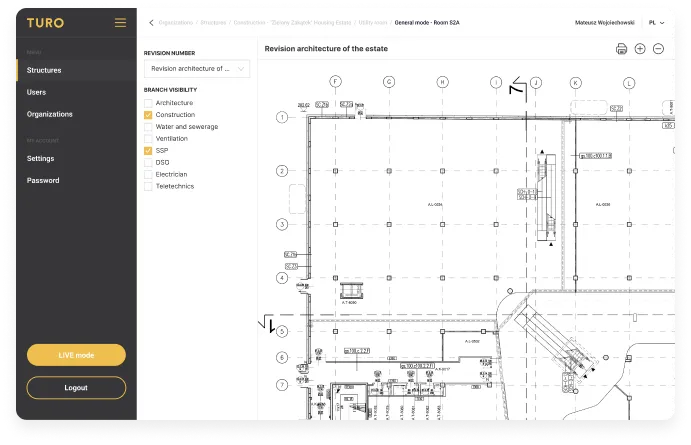The height and width of the screenshot is (445, 691).
Task: Uncheck the Construction branch checkbox
Action: (148, 115)
